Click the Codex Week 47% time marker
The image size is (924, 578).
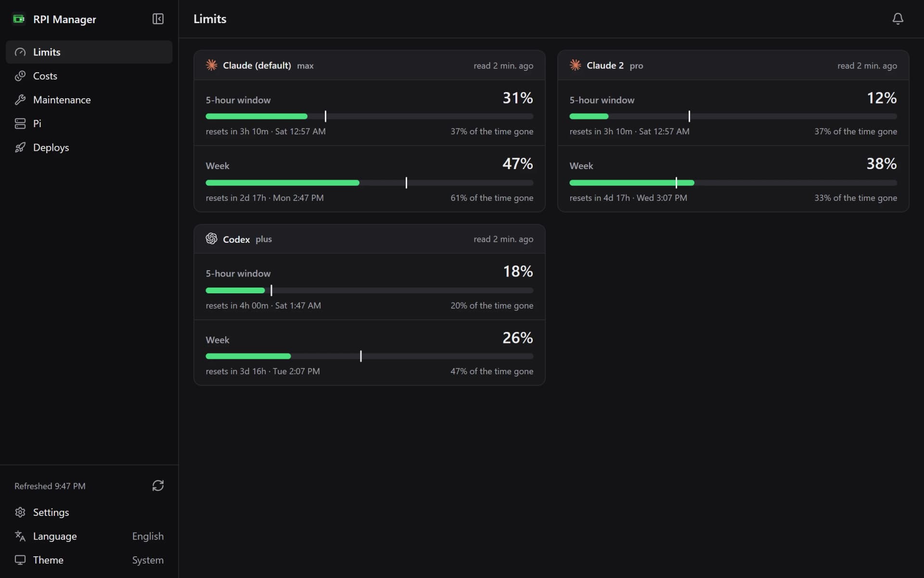360,356
